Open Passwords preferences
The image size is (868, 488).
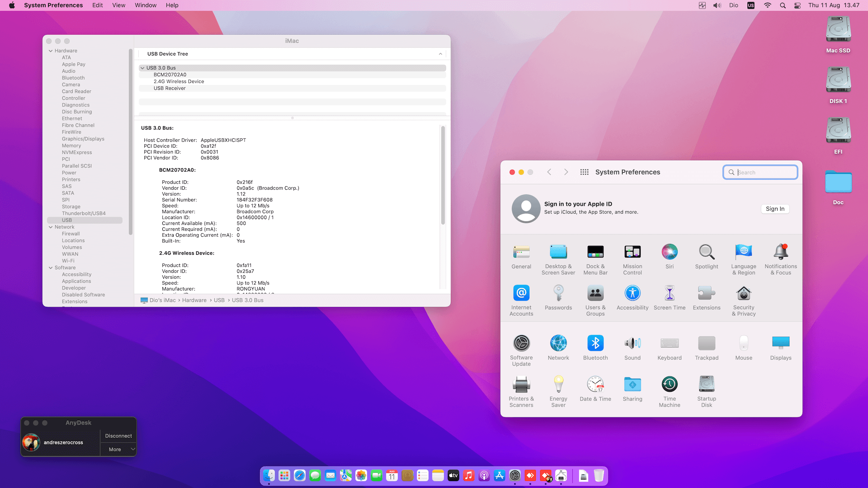[558, 298]
